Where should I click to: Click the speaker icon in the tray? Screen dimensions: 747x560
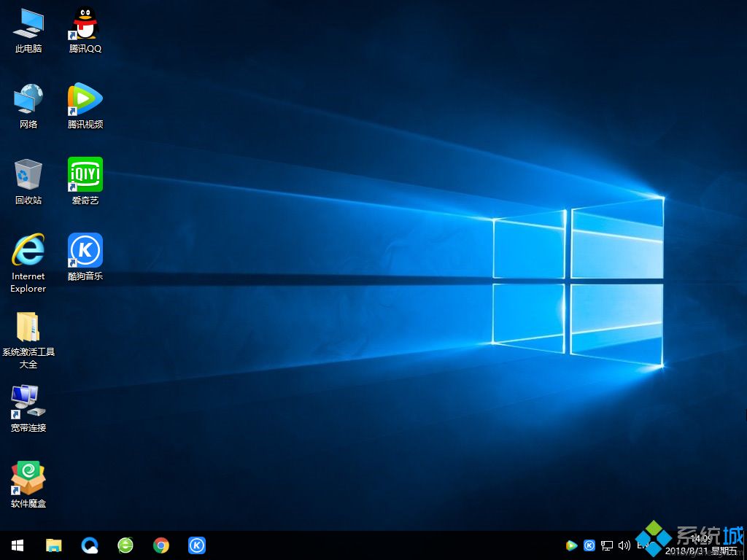coord(624,545)
